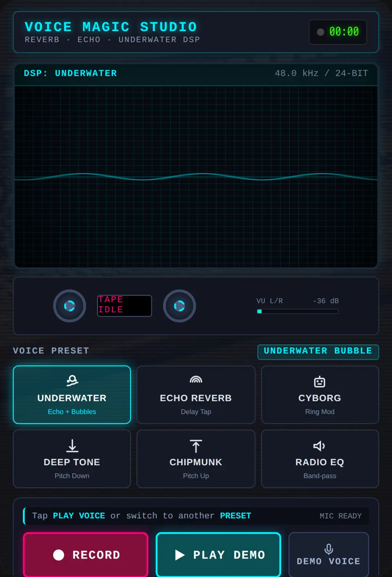Click the 48.0 kHz / 24-BIT readout

[322, 73]
